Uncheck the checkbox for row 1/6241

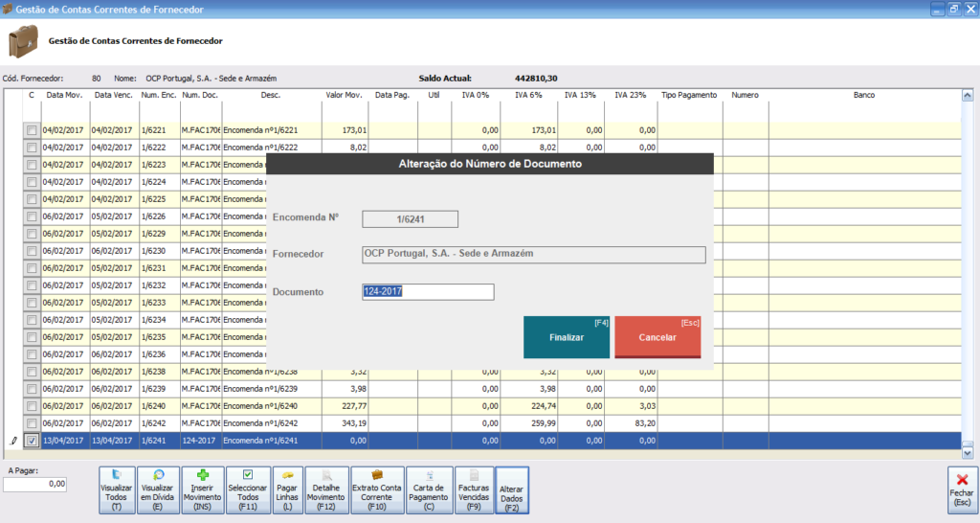pos(32,441)
